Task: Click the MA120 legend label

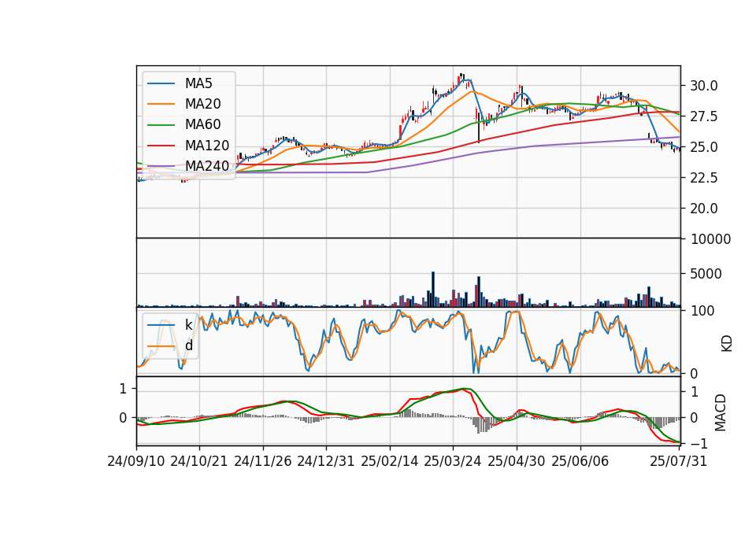Action: pos(207,146)
